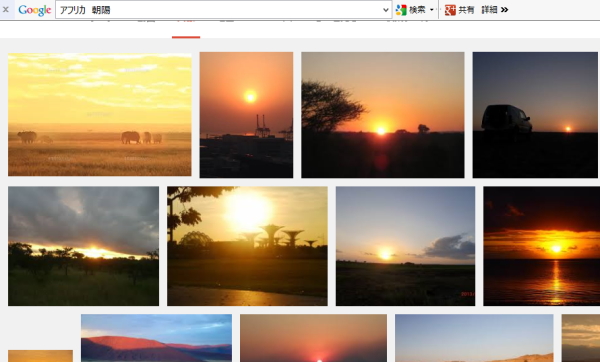Open the elephants on golden savanna image
This screenshot has width=600, height=362.
pyautogui.click(x=99, y=114)
